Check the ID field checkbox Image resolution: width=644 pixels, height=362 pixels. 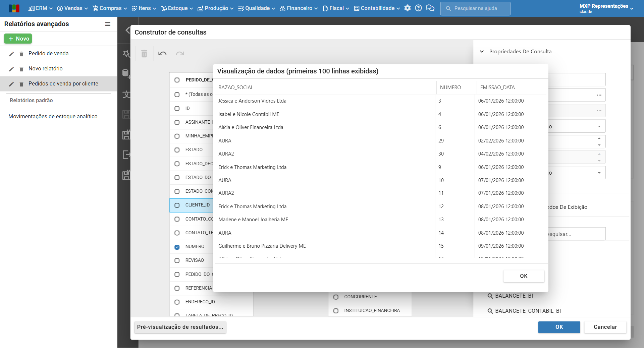(x=177, y=109)
